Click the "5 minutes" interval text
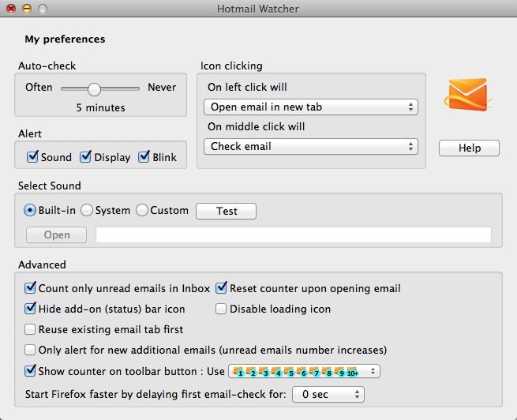 (100, 107)
